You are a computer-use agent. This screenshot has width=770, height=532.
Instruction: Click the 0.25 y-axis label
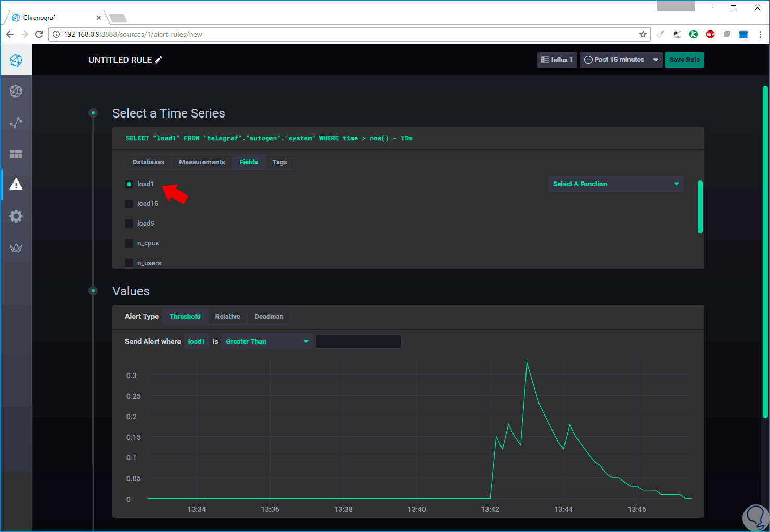pyautogui.click(x=134, y=396)
